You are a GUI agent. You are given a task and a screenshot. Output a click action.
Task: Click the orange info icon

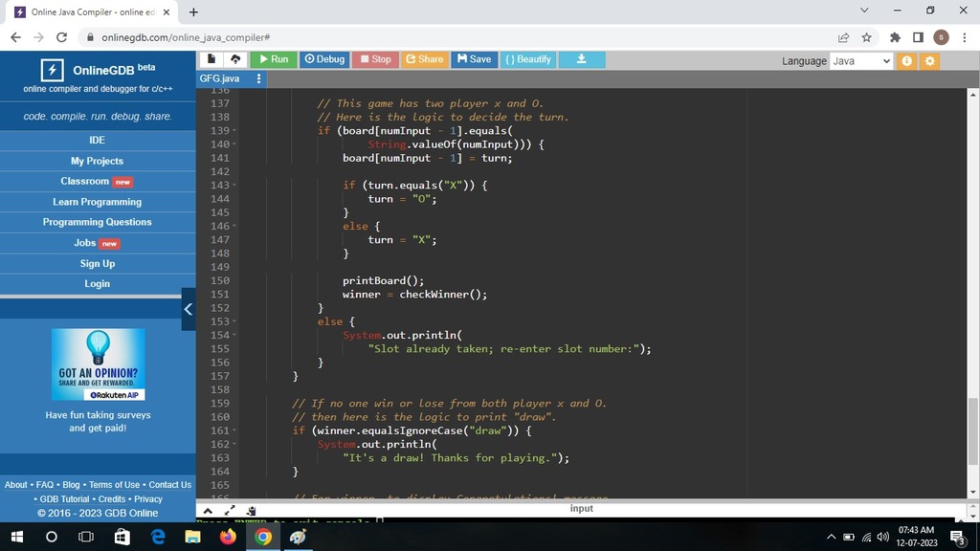(x=906, y=60)
